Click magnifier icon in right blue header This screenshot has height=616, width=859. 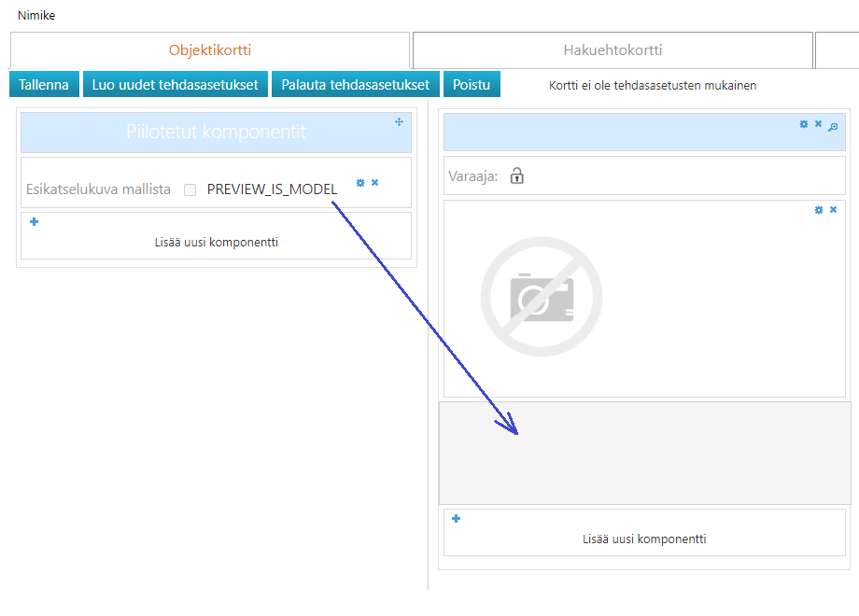[833, 125]
